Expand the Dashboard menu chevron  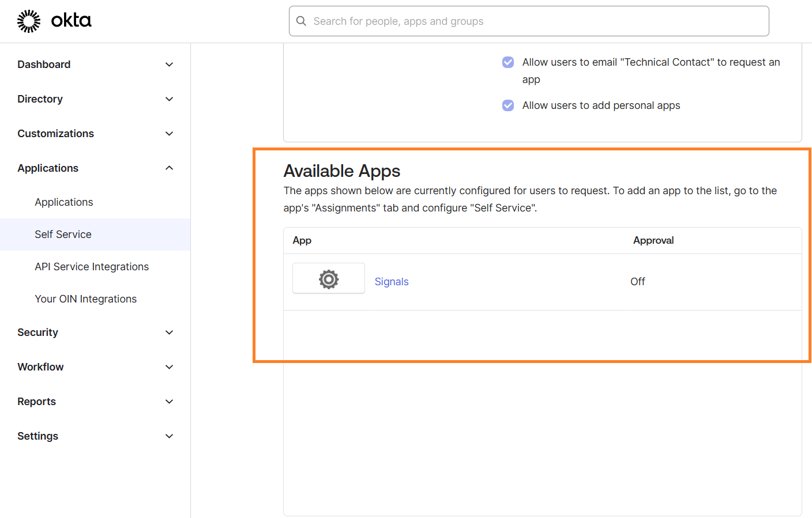coord(169,65)
